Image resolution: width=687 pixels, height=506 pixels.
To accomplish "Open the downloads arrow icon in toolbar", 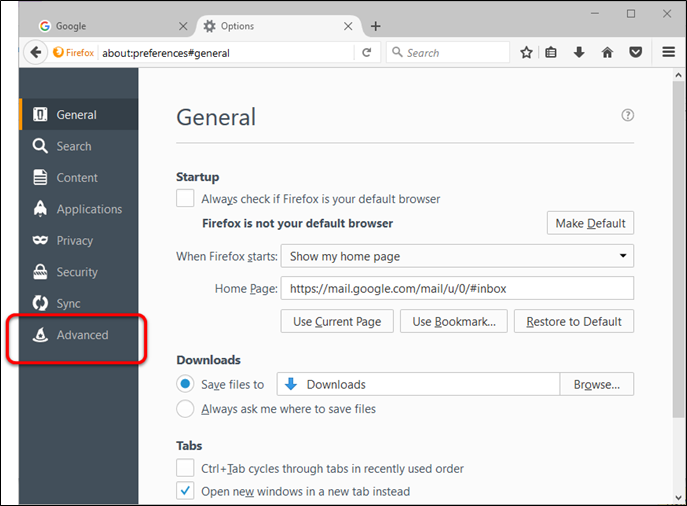I will pyautogui.click(x=579, y=53).
